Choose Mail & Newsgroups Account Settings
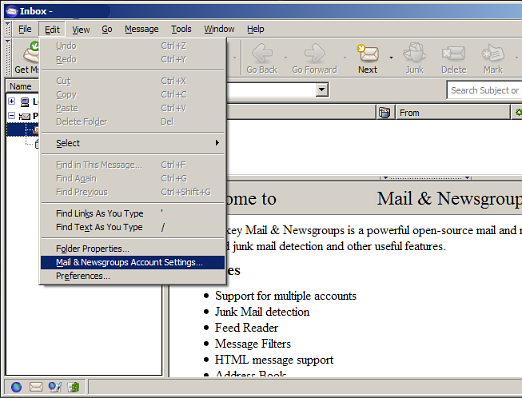This screenshot has width=522, height=398. click(x=132, y=262)
